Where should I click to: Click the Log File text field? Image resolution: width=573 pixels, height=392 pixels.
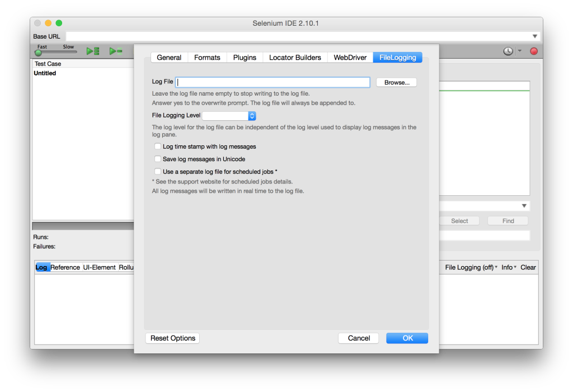[273, 82]
